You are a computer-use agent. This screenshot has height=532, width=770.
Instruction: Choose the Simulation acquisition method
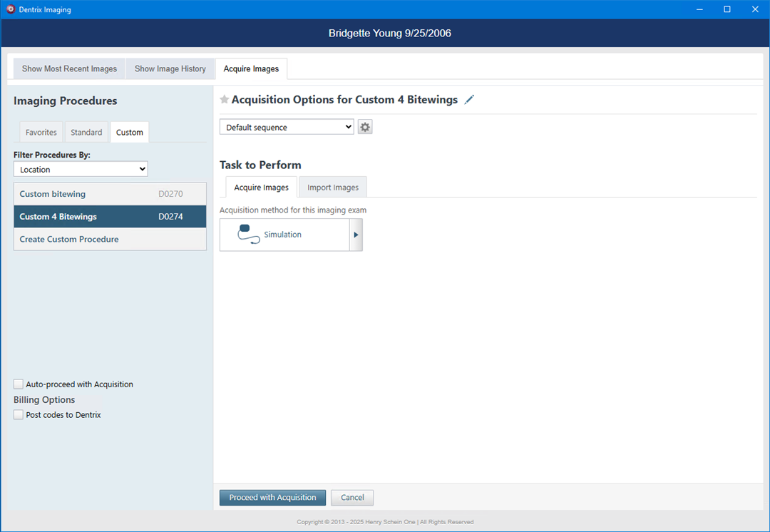tap(284, 235)
